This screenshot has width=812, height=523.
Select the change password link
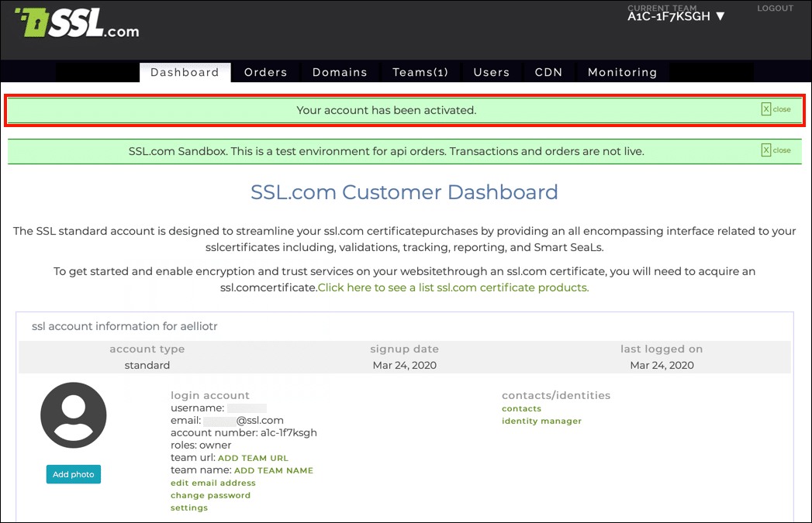(210, 495)
